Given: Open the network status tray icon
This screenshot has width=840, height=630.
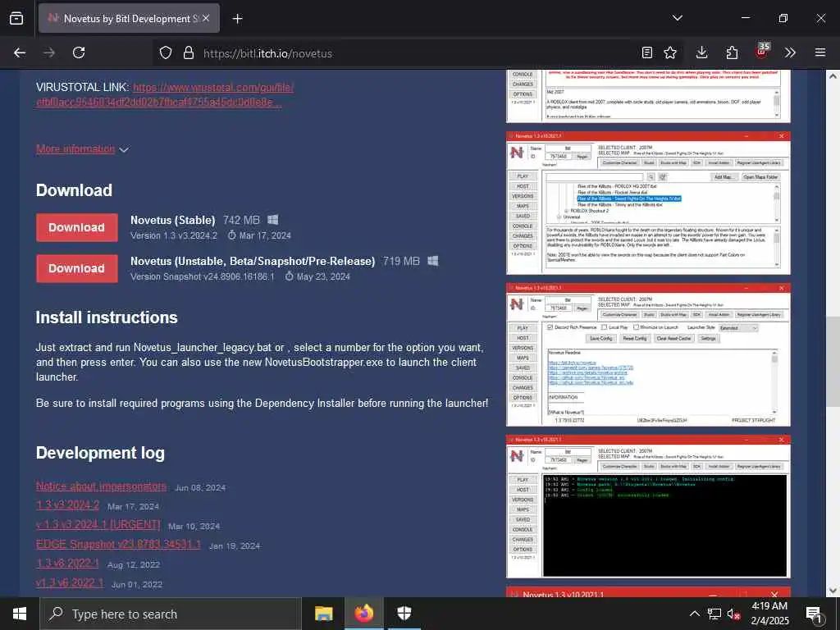Looking at the screenshot, I should click(714, 614).
